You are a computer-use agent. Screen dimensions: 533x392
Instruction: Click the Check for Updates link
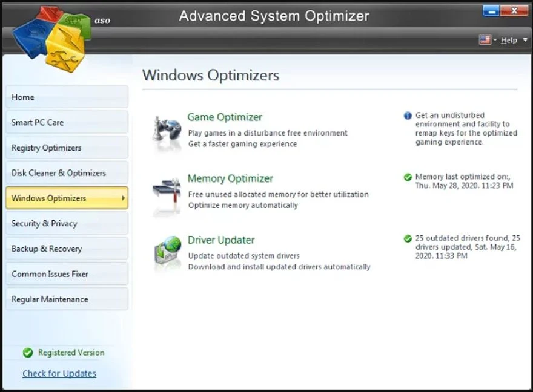tap(59, 373)
